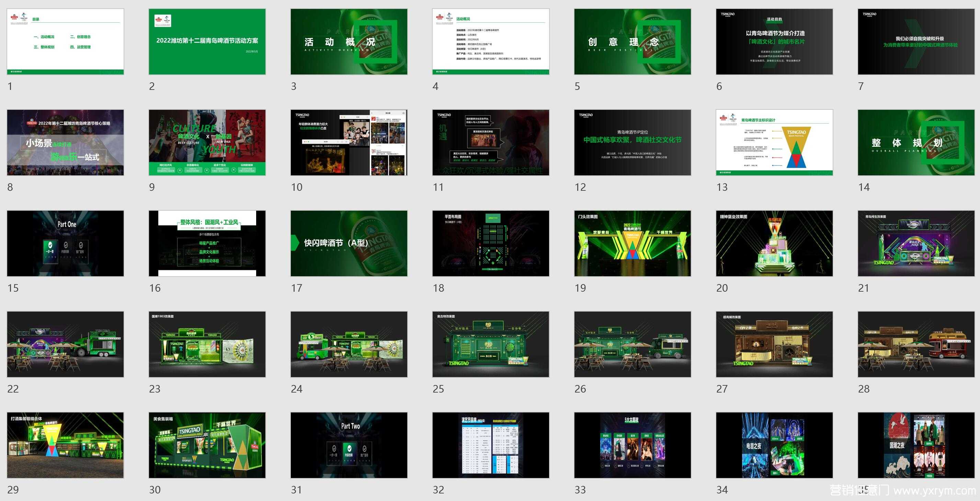Screen dimensions: 980x501
Task: Select the dark 活动目的 slide
Action: (x=775, y=42)
